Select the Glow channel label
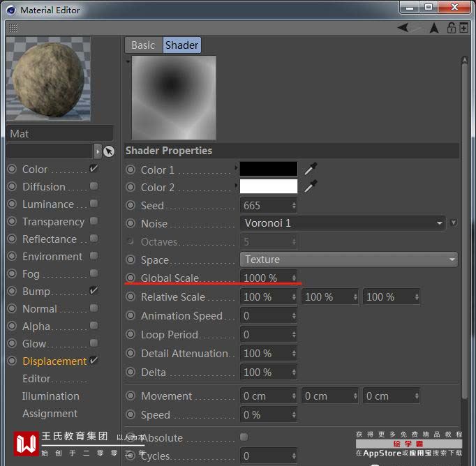 tap(34, 344)
